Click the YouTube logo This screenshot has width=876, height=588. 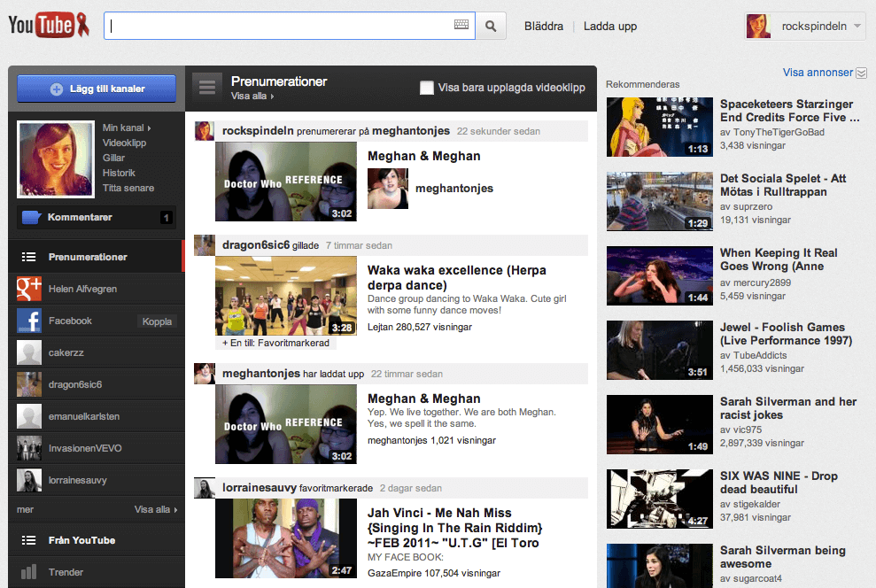click(49, 25)
